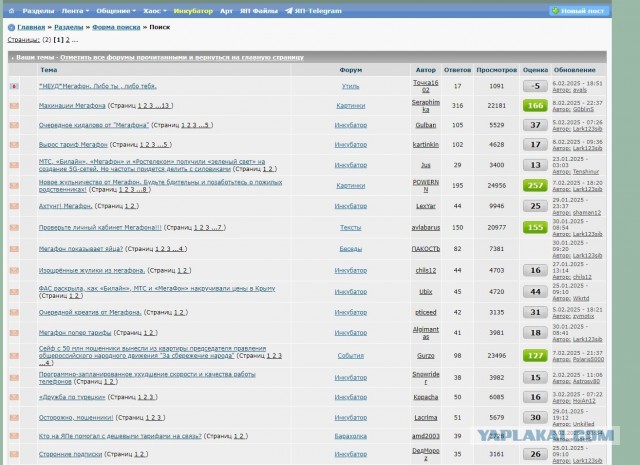This screenshot has height=465, width=640.
Task: Open topic Сторонние подписки
Action: point(70,454)
